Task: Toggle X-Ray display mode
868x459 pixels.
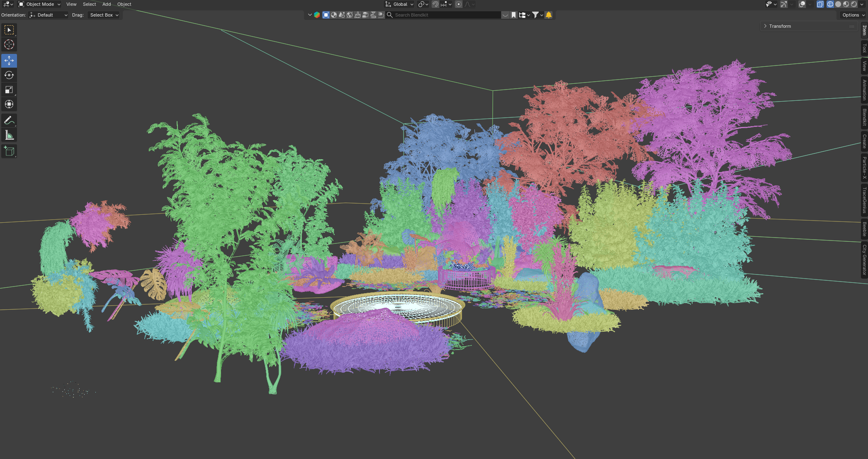Action: (820, 4)
